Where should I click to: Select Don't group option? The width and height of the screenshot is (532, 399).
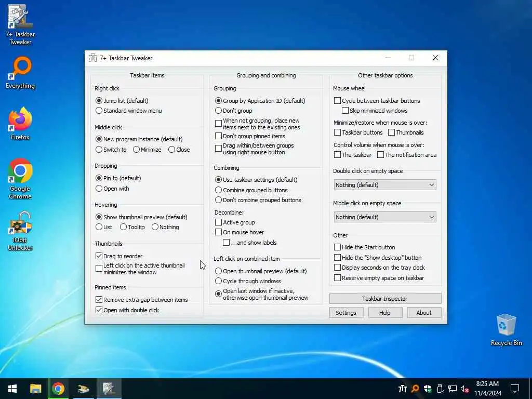point(233,111)
